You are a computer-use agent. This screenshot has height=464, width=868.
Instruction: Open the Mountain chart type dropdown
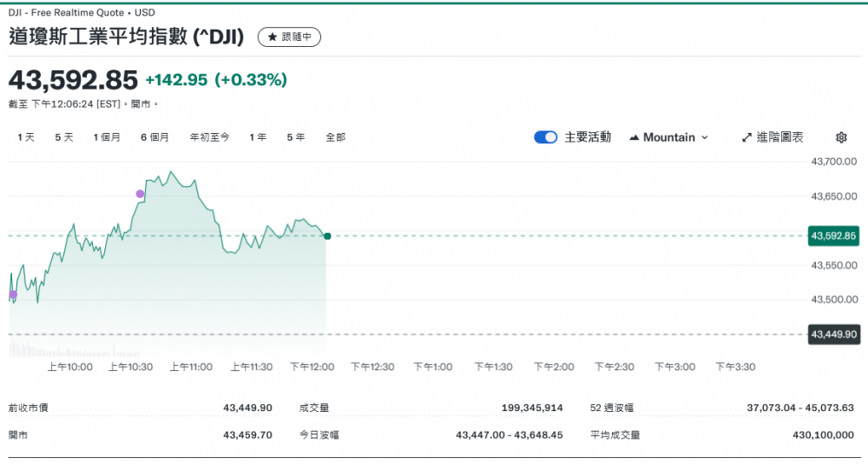click(x=669, y=137)
